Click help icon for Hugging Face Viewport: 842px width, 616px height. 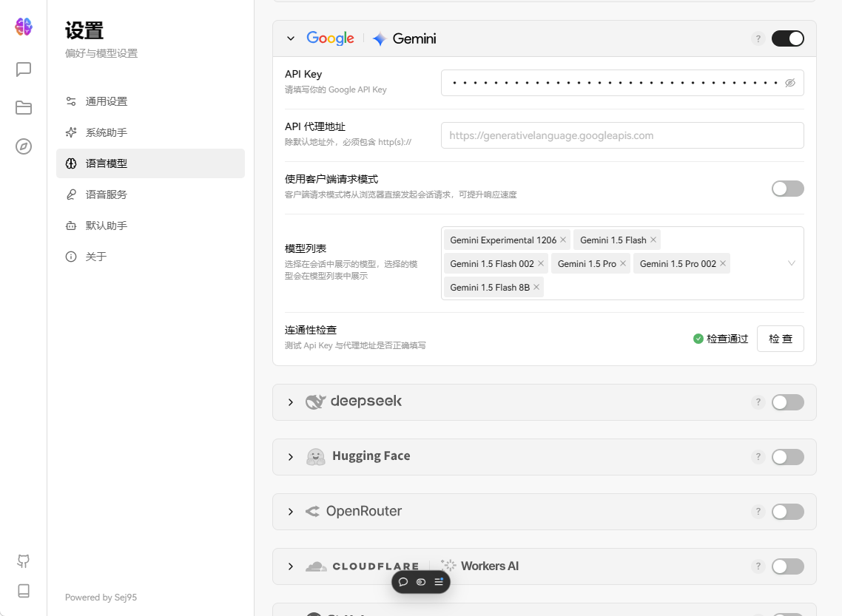tap(758, 456)
